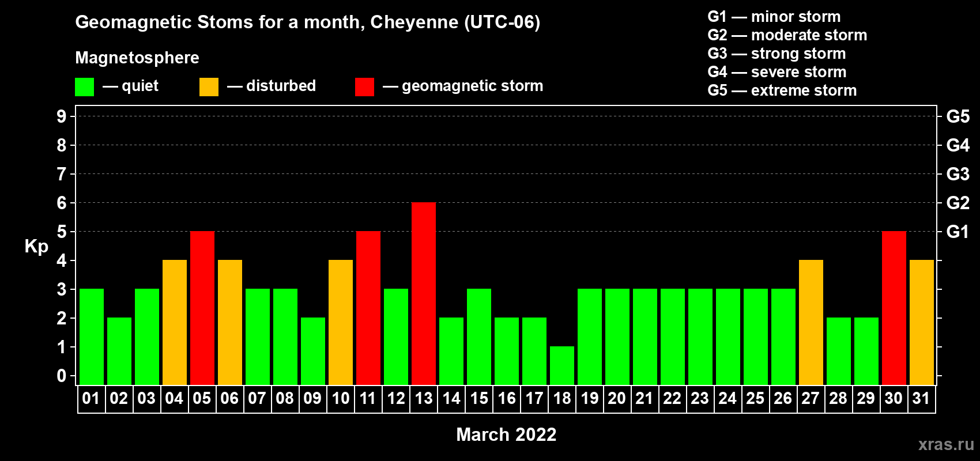Click the Kp value 7 tick label
The height and width of the screenshot is (461, 980).
pos(62,174)
